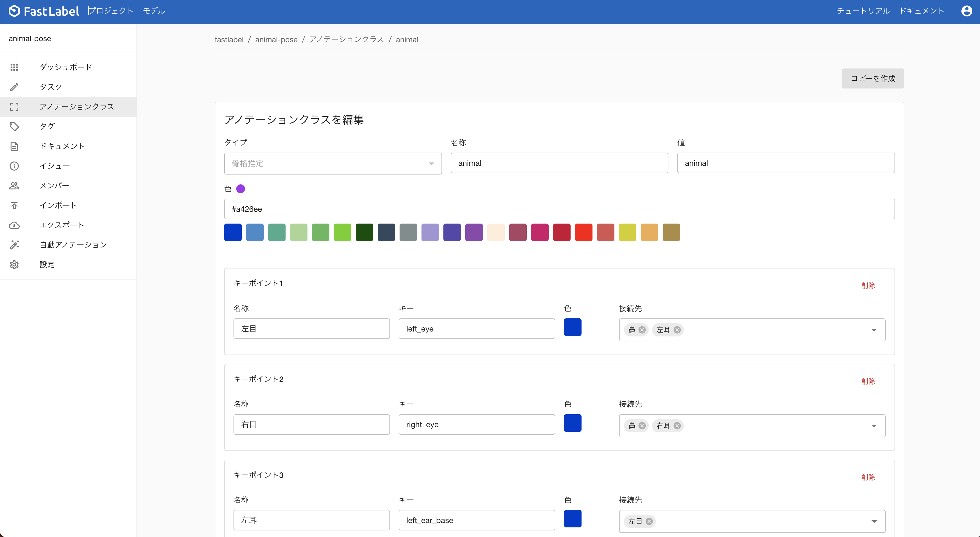The width and height of the screenshot is (980, 537).
Task: Click the settings gear icon in sidebar
Action: point(14,265)
